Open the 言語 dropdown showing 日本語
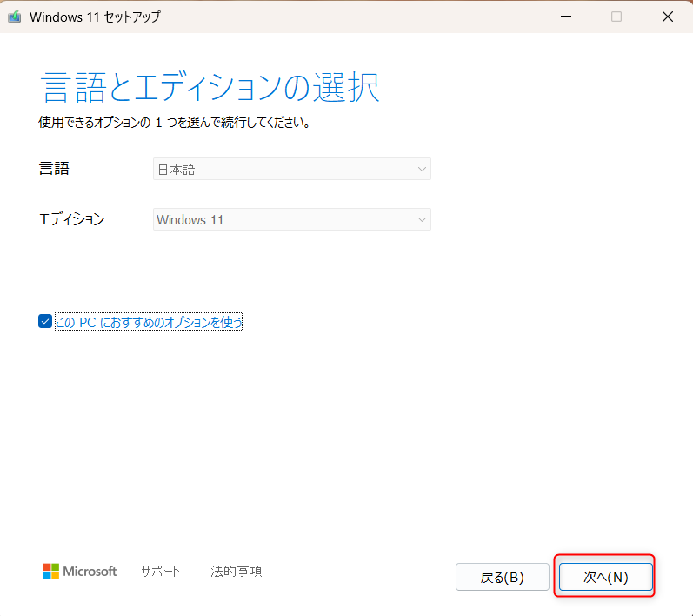693x616 pixels. (291, 169)
